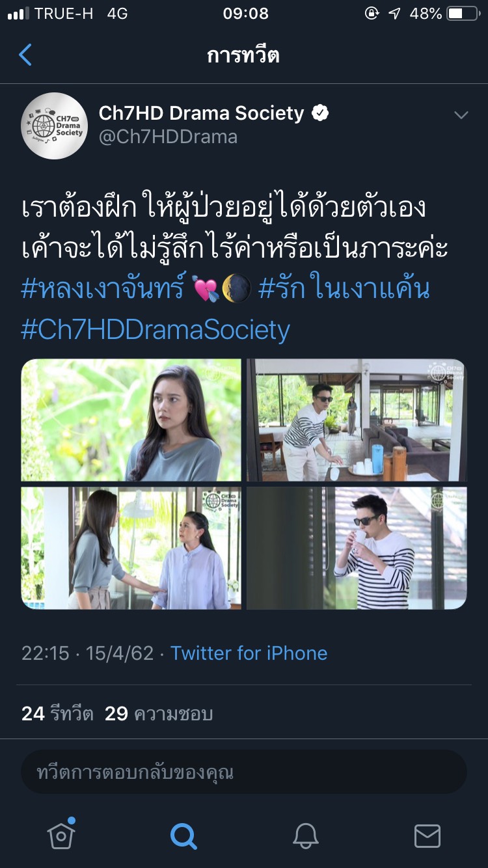Tap the reply text field

244,772
